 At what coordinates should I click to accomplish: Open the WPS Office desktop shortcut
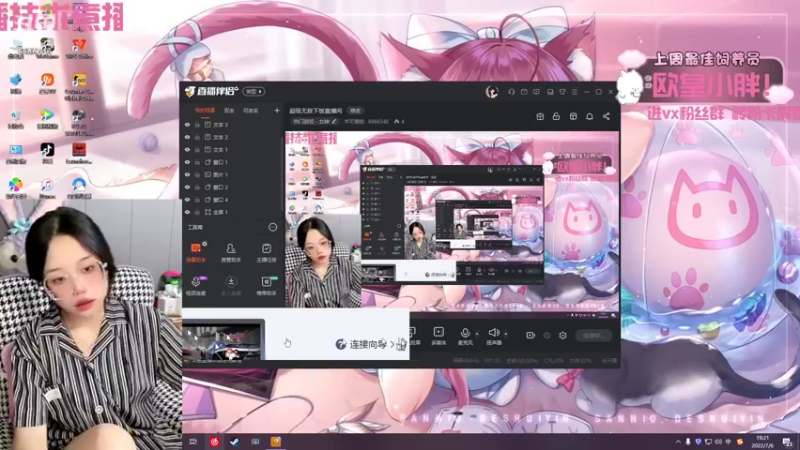coord(79,48)
